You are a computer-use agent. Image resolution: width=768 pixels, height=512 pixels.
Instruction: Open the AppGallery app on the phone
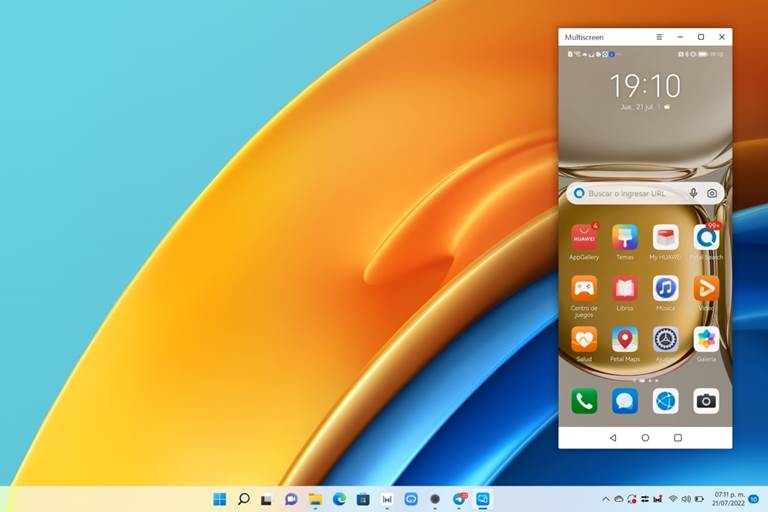pyautogui.click(x=584, y=238)
